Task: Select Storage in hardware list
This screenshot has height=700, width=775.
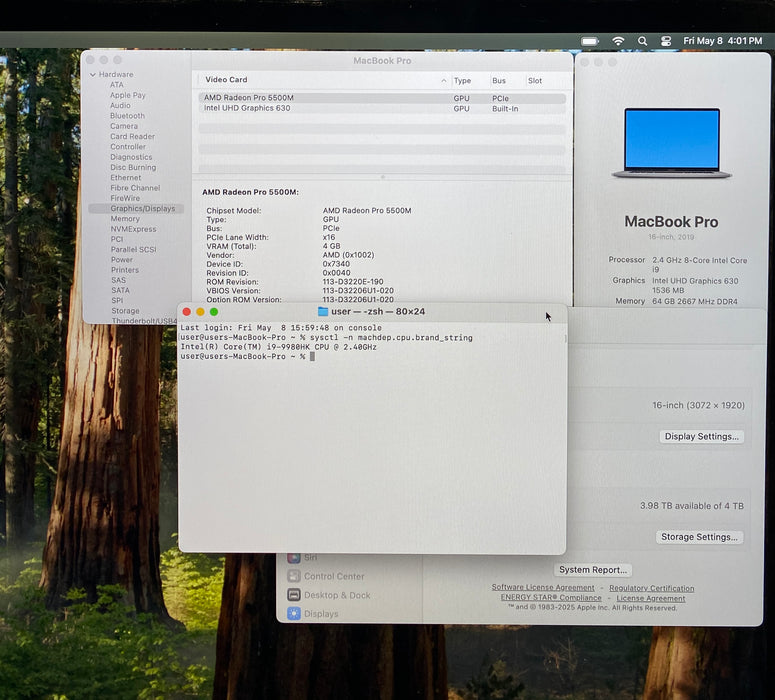Action: pyautogui.click(x=125, y=311)
